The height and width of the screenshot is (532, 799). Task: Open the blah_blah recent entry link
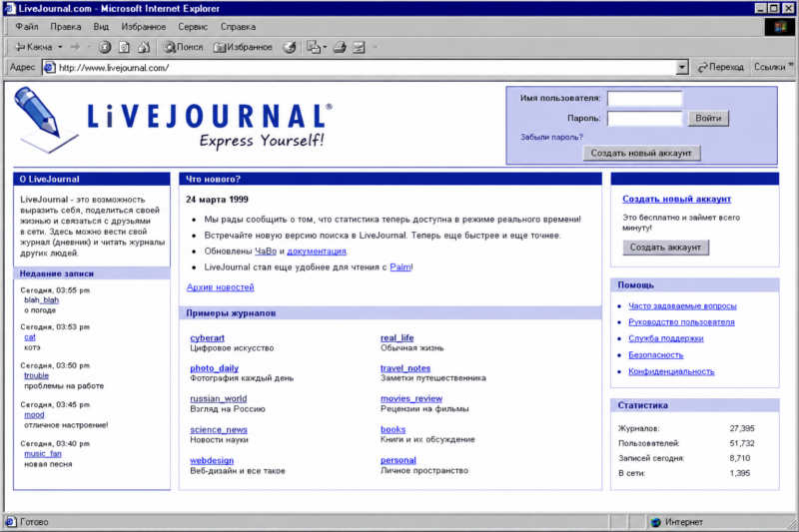(41, 299)
